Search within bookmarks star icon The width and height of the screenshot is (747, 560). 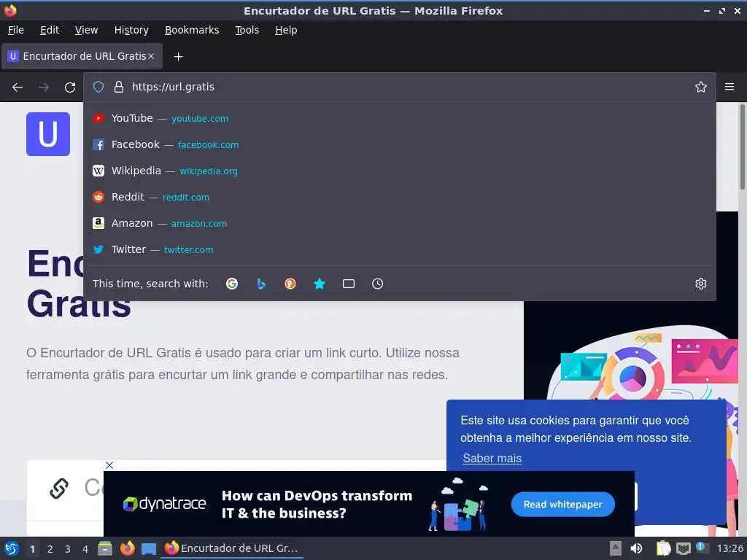320,284
